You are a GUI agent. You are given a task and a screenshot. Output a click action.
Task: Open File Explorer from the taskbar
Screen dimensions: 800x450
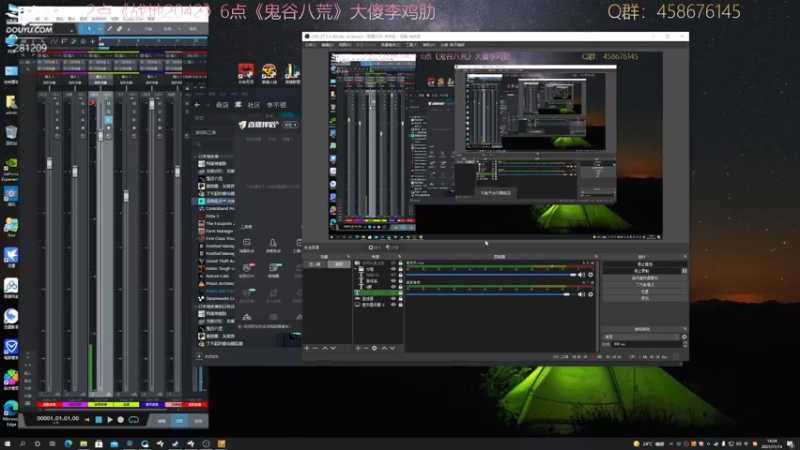click(x=84, y=444)
